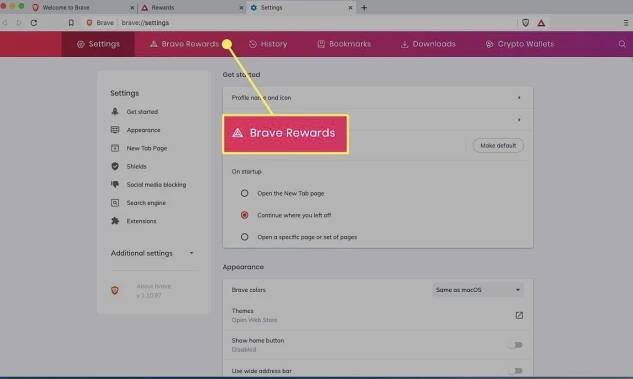
Task: Open New Tab Page in the sidebar
Action: tap(147, 148)
